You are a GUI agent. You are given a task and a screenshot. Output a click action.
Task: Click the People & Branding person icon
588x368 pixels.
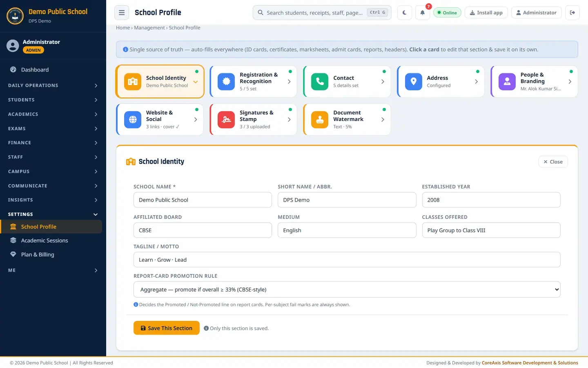point(507,82)
